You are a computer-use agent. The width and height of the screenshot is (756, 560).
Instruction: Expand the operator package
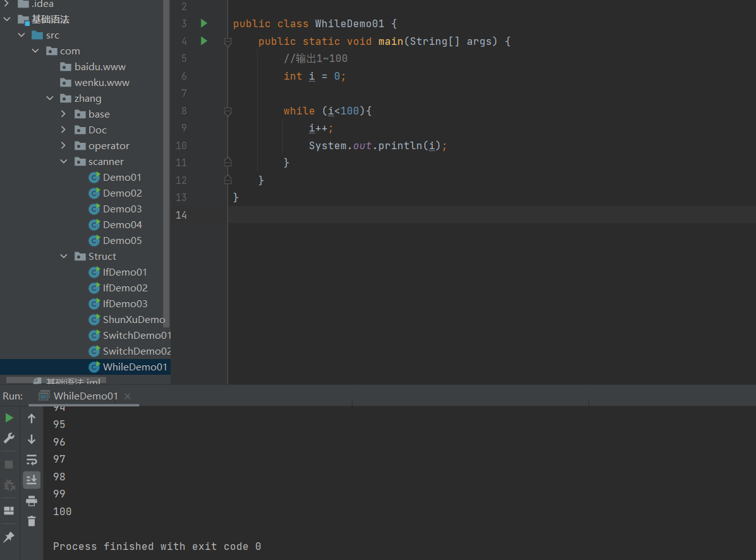pos(63,145)
